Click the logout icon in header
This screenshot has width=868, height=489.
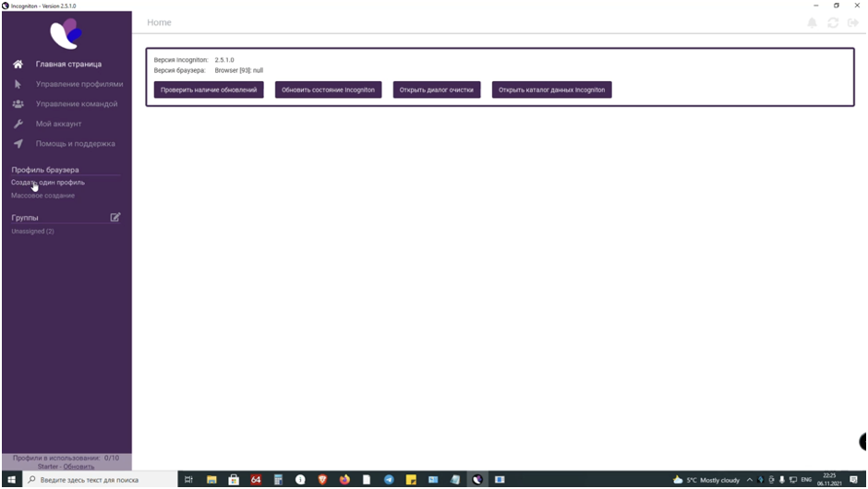(x=853, y=22)
